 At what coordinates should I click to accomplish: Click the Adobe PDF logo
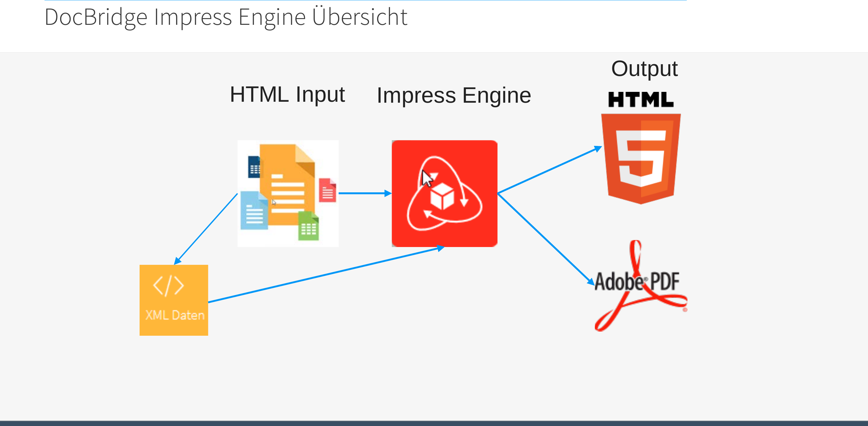coord(641,286)
